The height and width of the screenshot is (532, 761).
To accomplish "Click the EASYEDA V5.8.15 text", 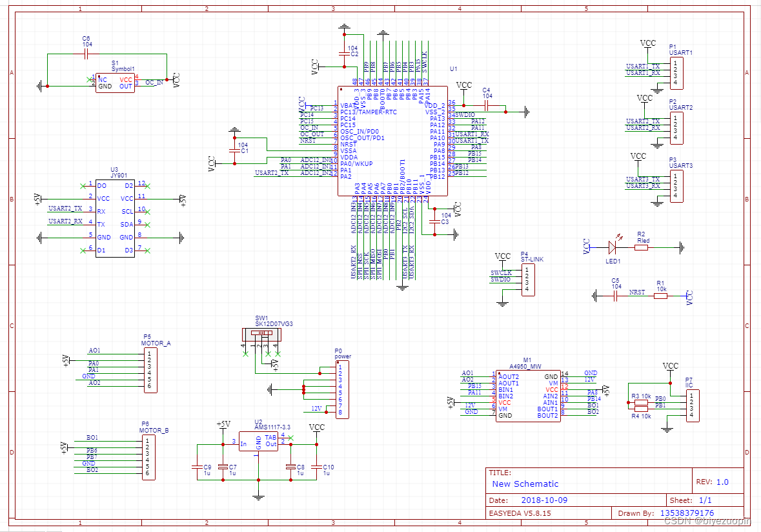I will pos(520,513).
